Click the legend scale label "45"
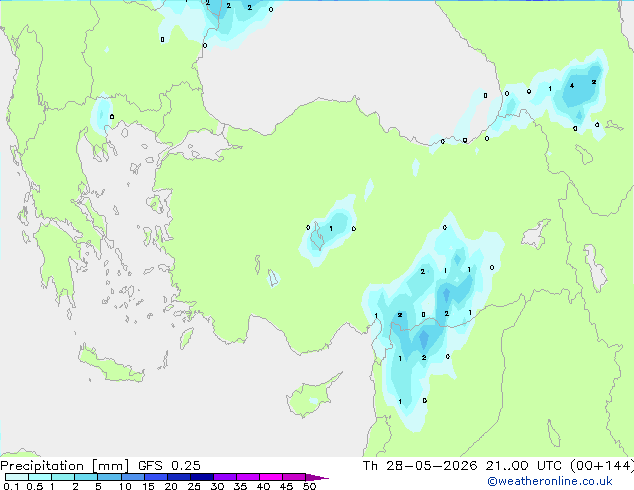Viewport: 634px width, 490px height. [286, 486]
